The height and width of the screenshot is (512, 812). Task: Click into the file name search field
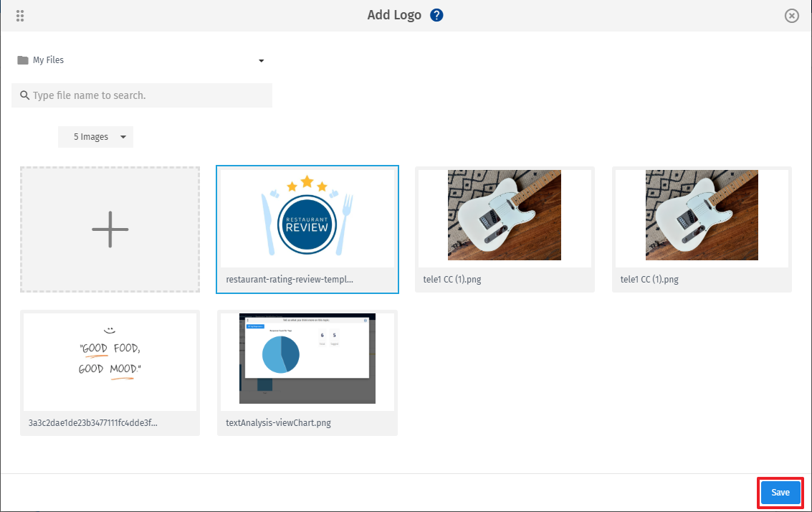142,95
